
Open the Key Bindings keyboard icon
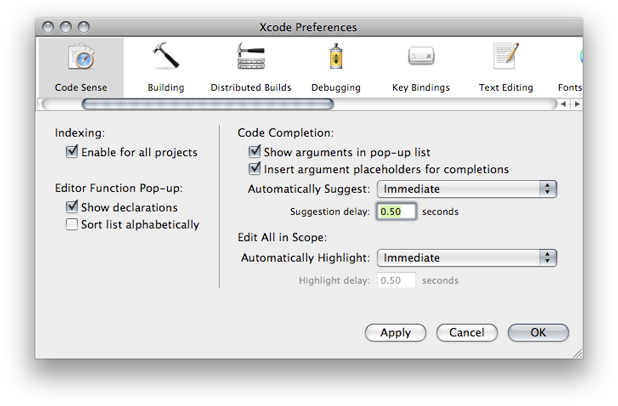tap(420, 60)
